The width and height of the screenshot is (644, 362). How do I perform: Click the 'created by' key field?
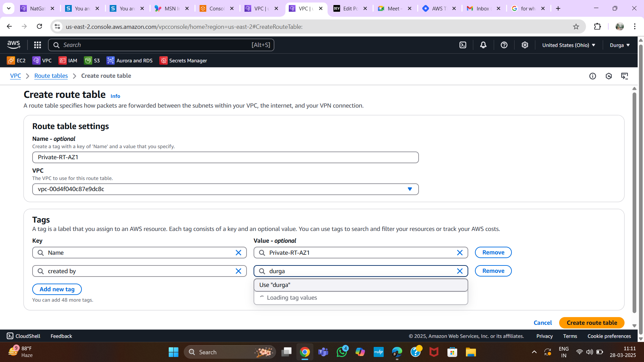click(x=139, y=271)
